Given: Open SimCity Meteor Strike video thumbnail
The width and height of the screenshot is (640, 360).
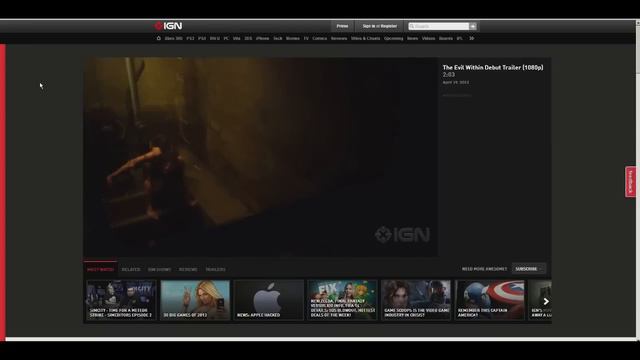Looking at the screenshot, I should click(121, 300).
